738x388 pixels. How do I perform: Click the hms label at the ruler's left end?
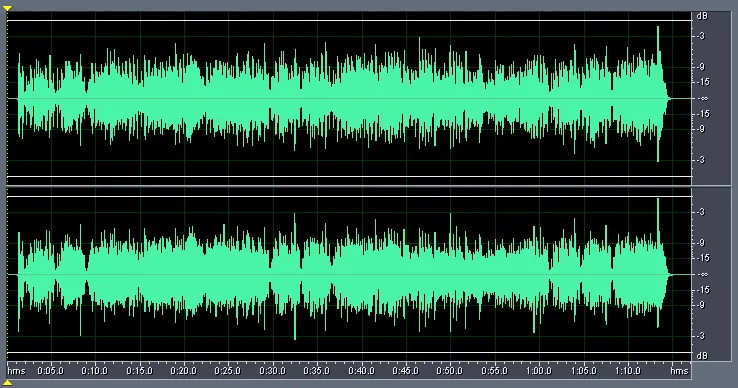pos(16,371)
